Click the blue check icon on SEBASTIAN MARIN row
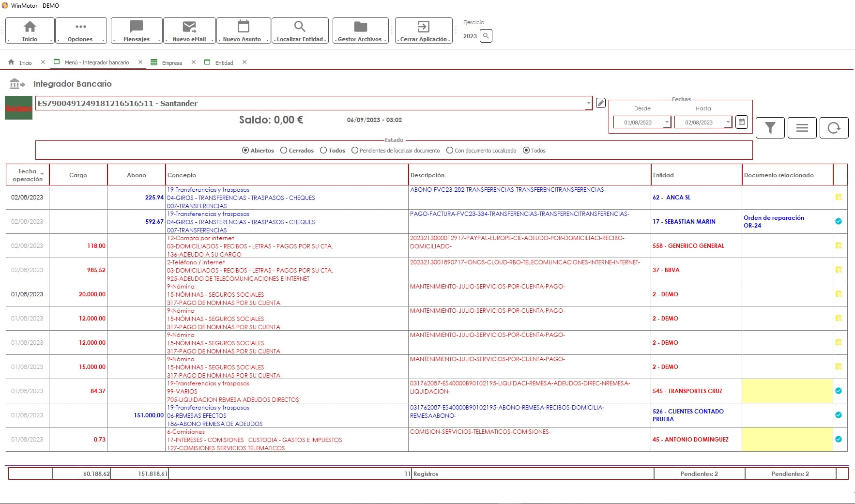The image size is (855, 504). tap(839, 221)
